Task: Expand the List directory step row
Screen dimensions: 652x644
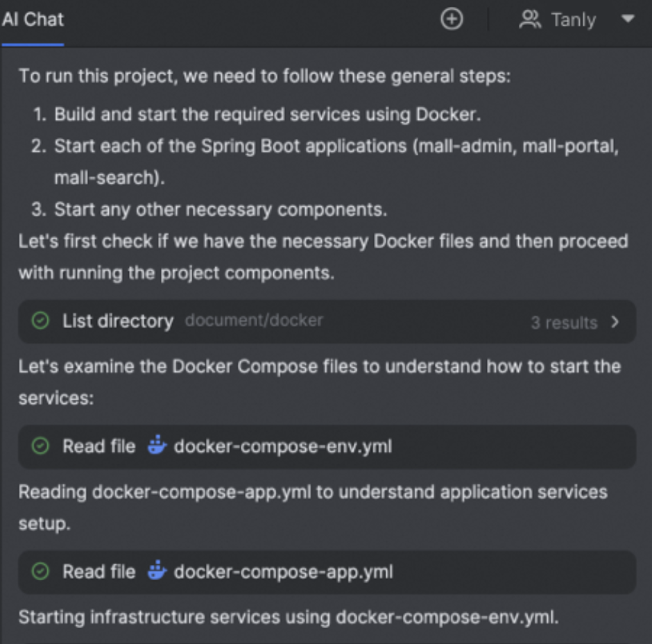Action: 327,321
